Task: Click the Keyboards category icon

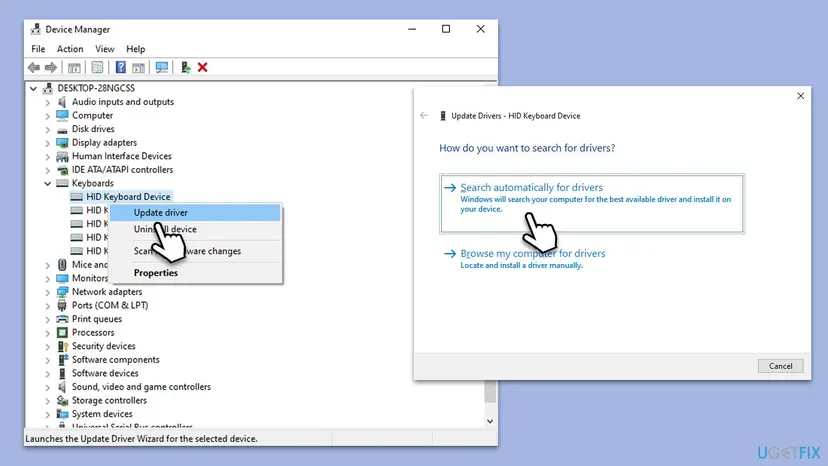Action: [62, 183]
